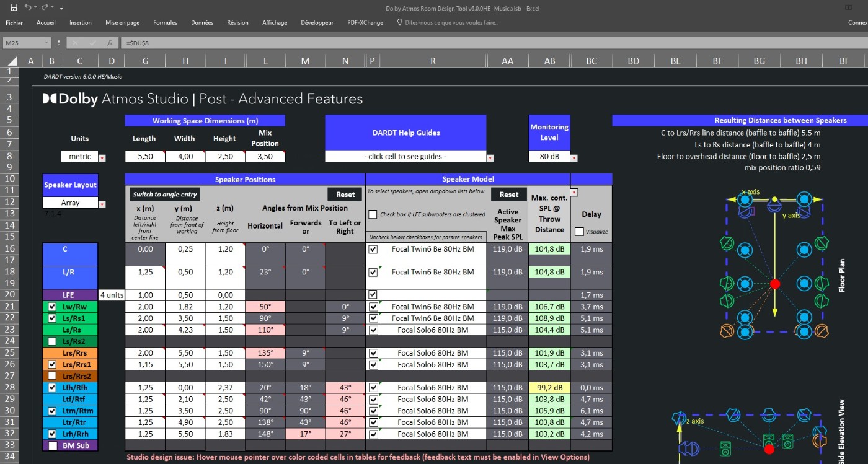Click the Redo arrow icon
This screenshot has height=464, width=868.
(x=45, y=7)
